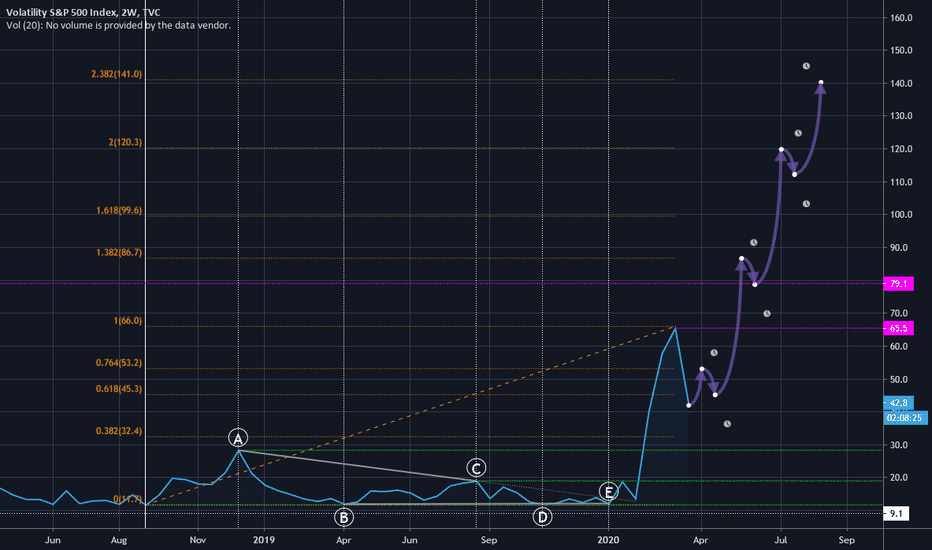Click the clock icon at the 70.0 price level
This screenshot has width=932, height=550.
coord(767,313)
